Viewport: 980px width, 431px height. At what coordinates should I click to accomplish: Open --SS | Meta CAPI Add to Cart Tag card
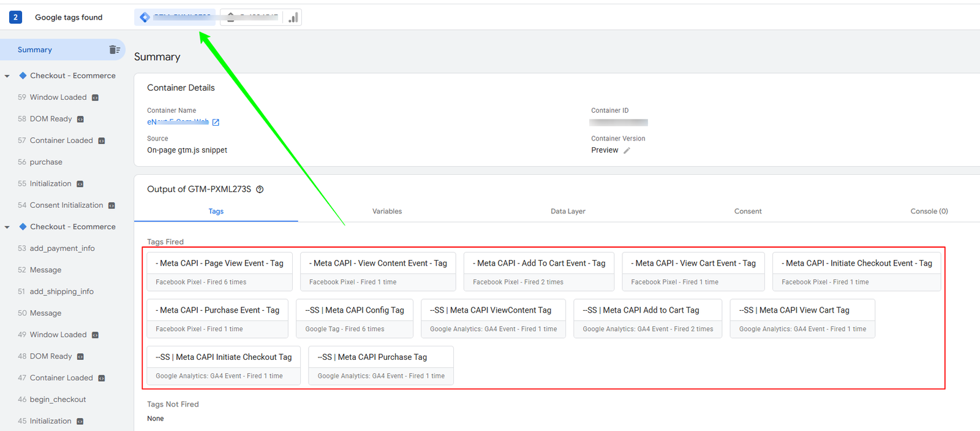coord(648,319)
